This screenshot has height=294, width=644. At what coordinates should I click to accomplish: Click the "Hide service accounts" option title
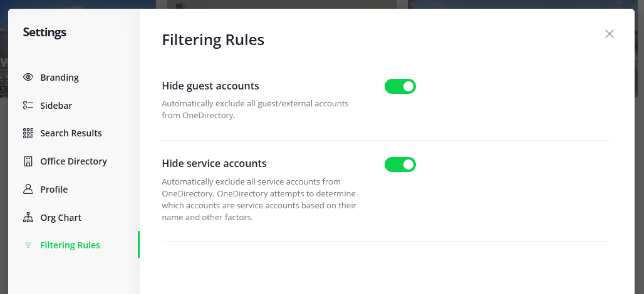tap(214, 163)
